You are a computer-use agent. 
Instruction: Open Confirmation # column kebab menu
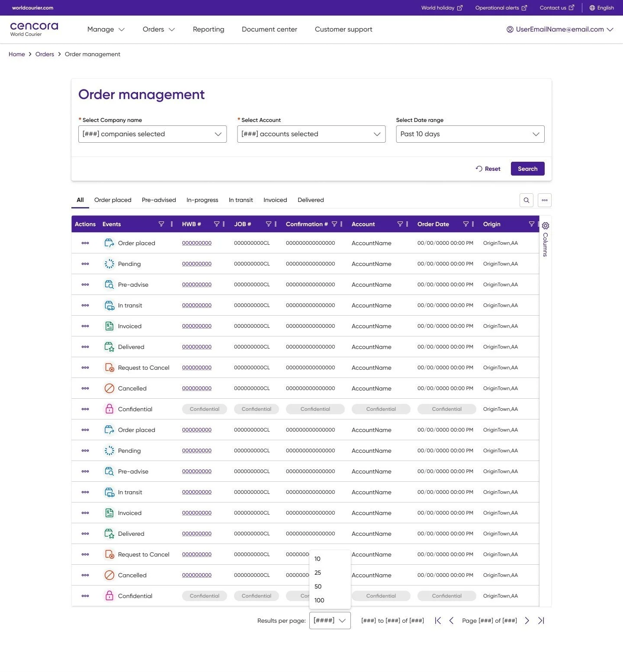click(341, 224)
